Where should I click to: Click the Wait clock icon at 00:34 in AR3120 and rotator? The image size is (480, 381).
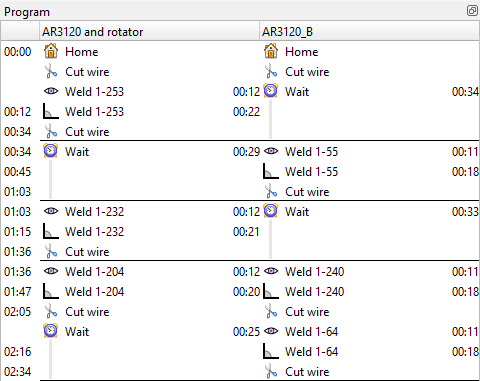click(x=50, y=151)
